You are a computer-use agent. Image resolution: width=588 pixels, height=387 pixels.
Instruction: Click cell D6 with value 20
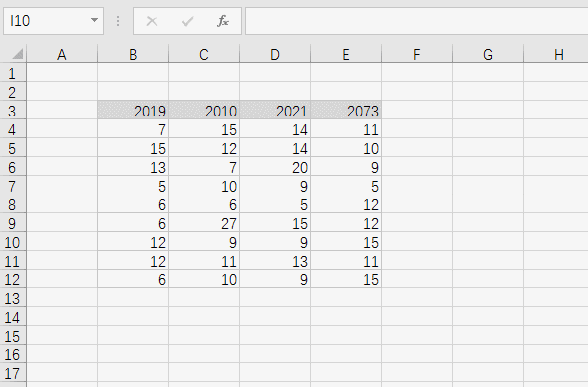(x=275, y=167)
